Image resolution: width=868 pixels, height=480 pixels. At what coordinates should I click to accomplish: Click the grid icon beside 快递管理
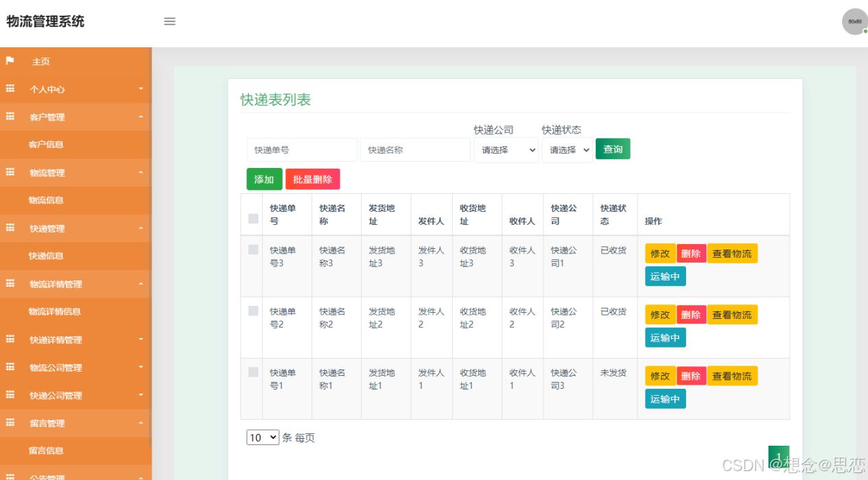coord(10,228)
